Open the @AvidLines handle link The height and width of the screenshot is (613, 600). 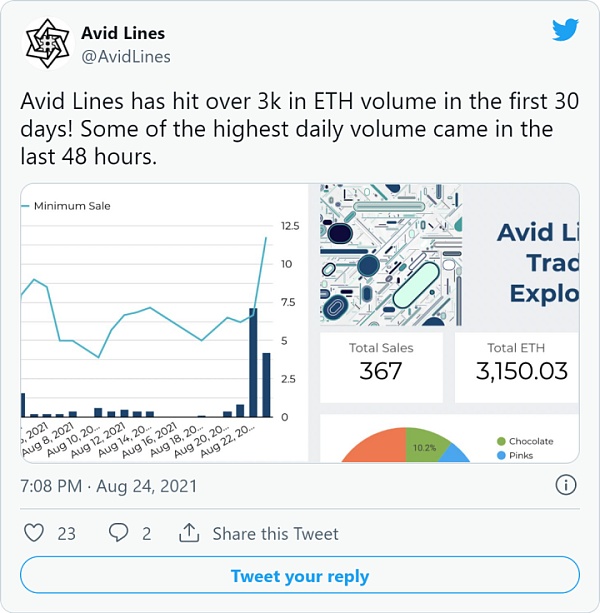click(125, 57)
